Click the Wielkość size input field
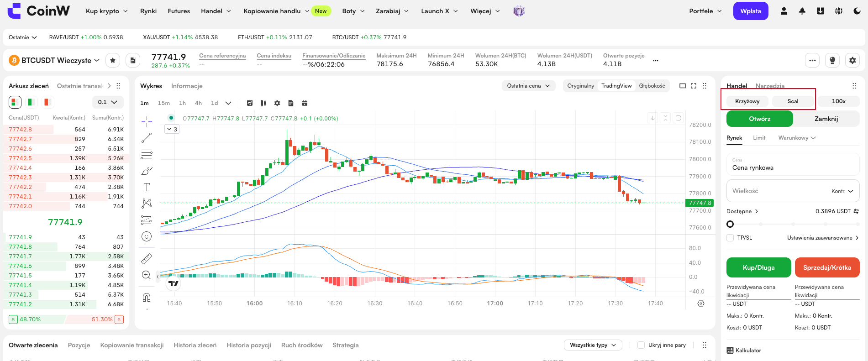 point(793,191)
